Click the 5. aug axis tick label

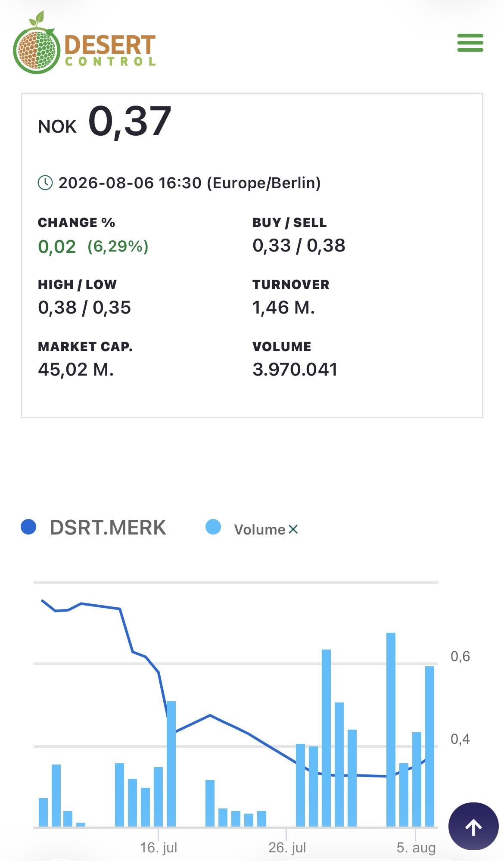pos(416,848)
